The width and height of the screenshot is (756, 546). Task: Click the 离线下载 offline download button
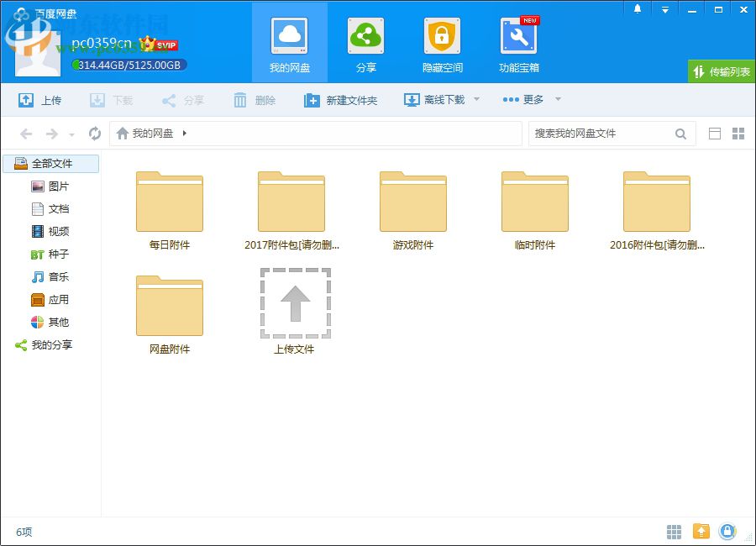coord(434,100)
